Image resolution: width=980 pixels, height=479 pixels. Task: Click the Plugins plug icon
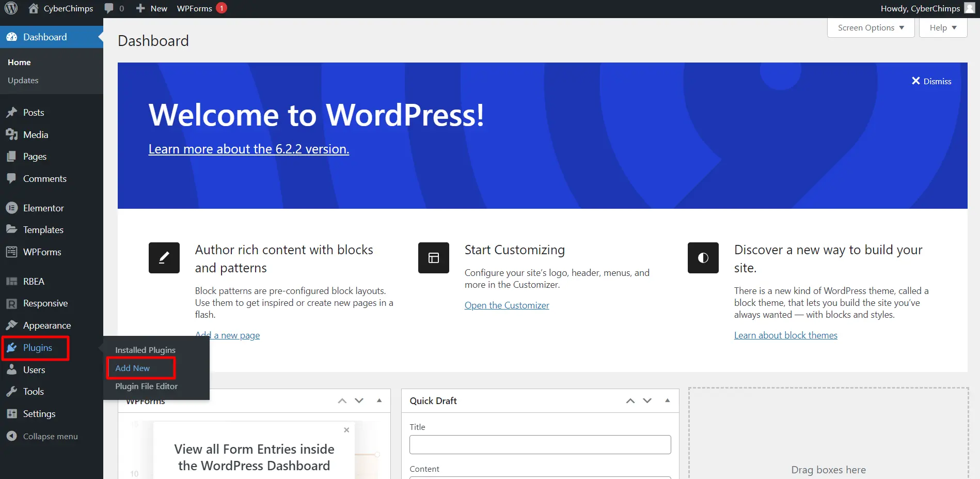click(12, 347)
